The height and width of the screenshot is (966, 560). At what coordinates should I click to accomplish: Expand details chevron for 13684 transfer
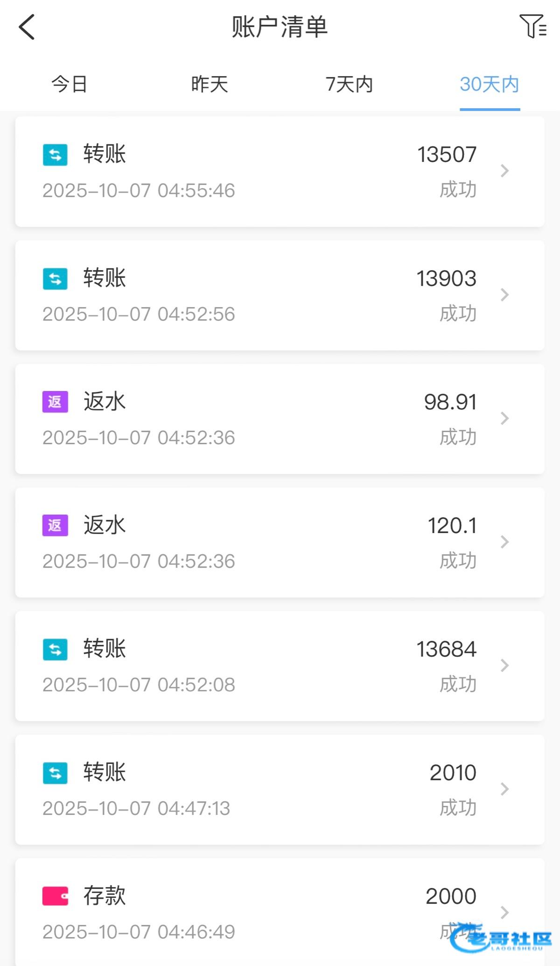[504, 665]
